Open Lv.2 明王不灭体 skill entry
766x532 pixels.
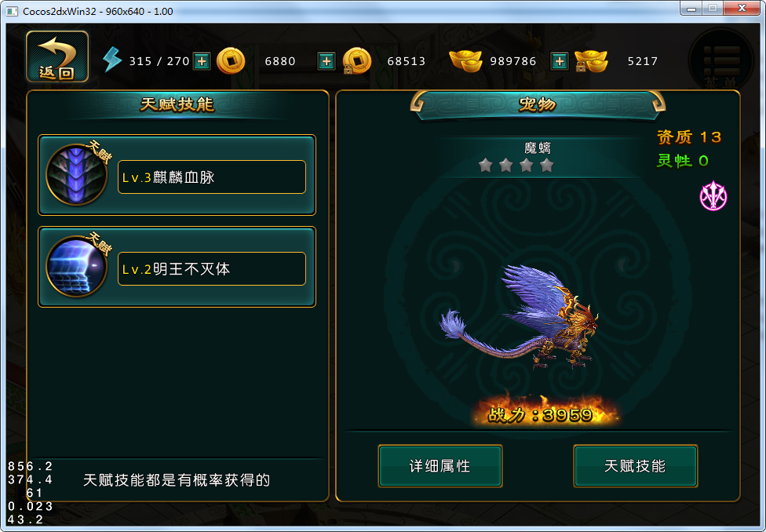click(x=212, y=268)
